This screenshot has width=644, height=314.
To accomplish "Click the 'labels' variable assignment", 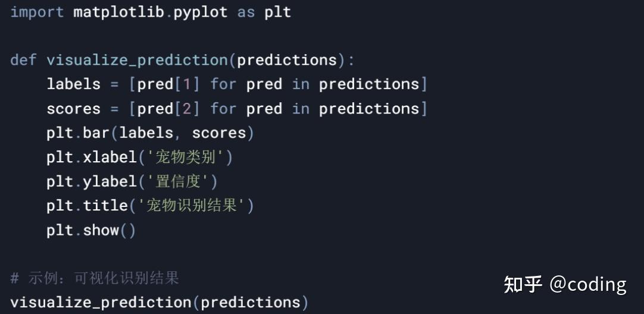I will point(74,84).
